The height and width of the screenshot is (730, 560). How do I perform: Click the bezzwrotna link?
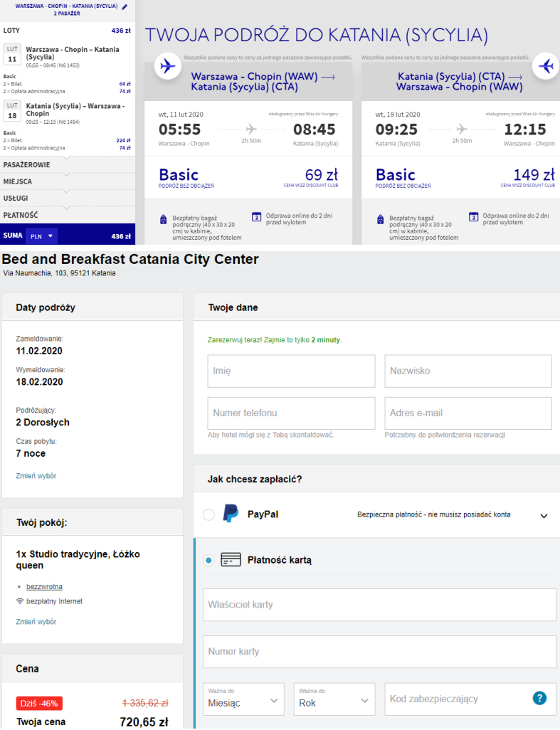coord(44,586)
